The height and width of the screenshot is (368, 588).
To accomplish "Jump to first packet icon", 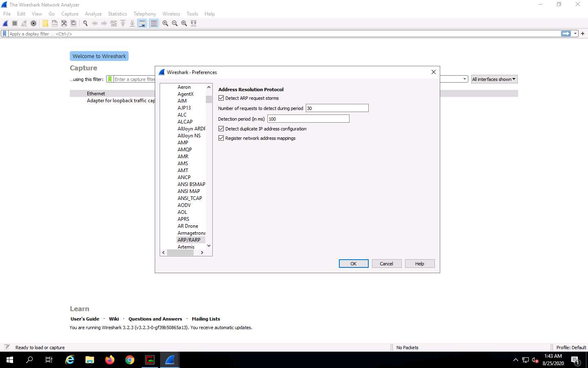I will [x=123, y=23].
